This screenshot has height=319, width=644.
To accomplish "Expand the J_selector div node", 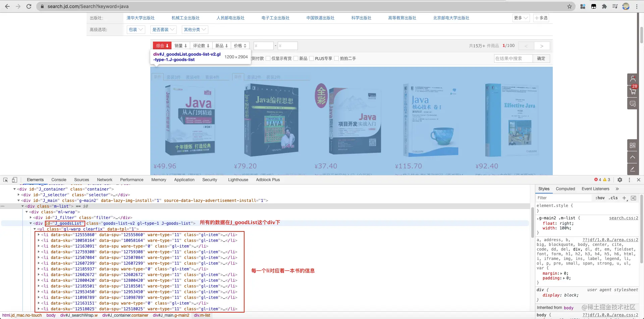I will (19, 195).
